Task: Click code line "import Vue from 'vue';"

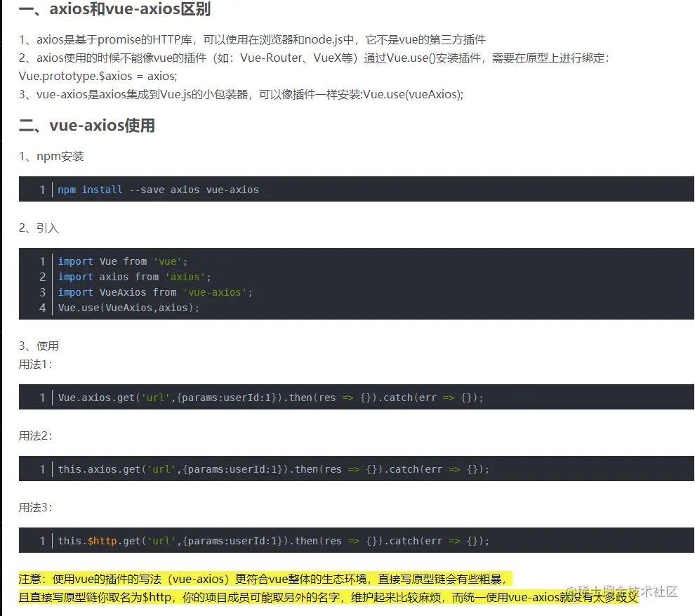Action: (123, 261)
